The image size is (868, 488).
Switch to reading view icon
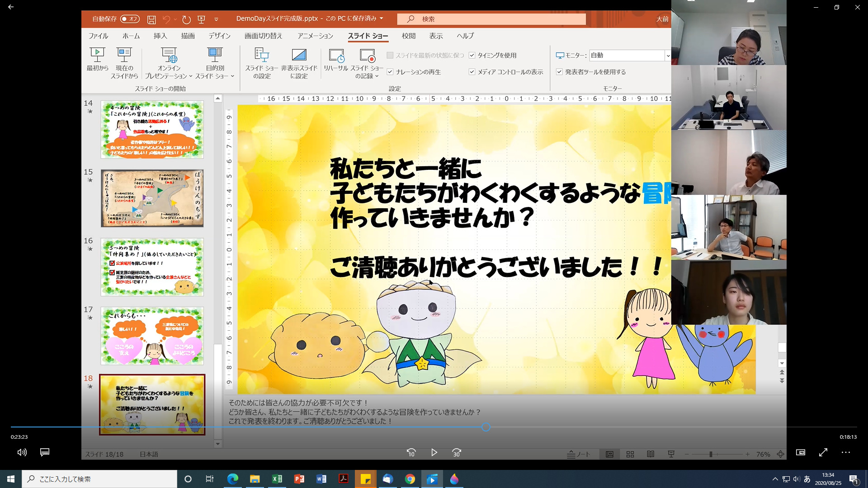(x=651, y=454)
